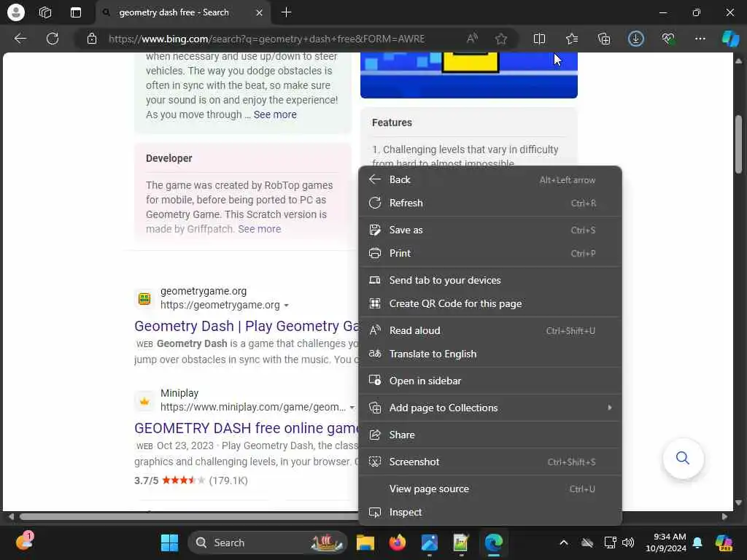The image size is (747, 560).
Task: Click scroll down arrow on vertical scrollbar
Action: click(x=738, y=503)
